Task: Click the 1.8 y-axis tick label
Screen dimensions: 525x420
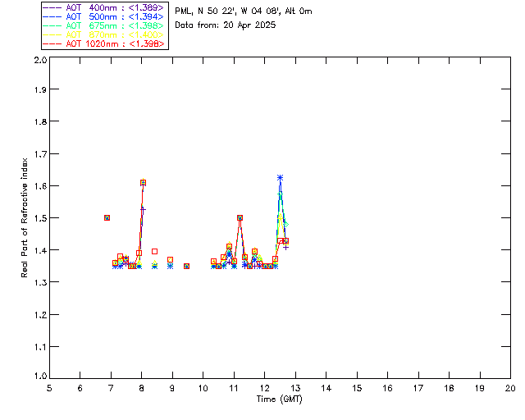Action: [40, 121]
